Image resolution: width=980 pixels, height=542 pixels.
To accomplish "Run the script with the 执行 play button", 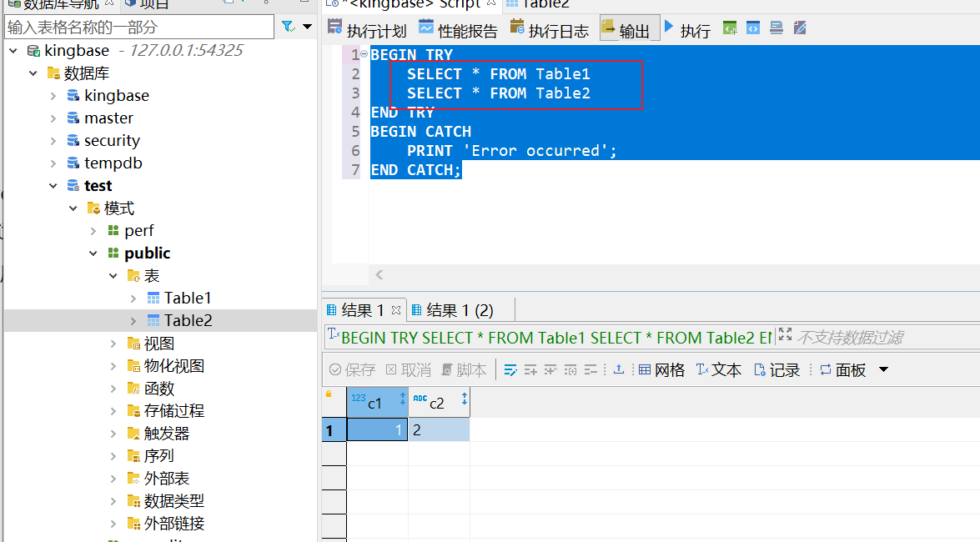I will tap(686, 30).
